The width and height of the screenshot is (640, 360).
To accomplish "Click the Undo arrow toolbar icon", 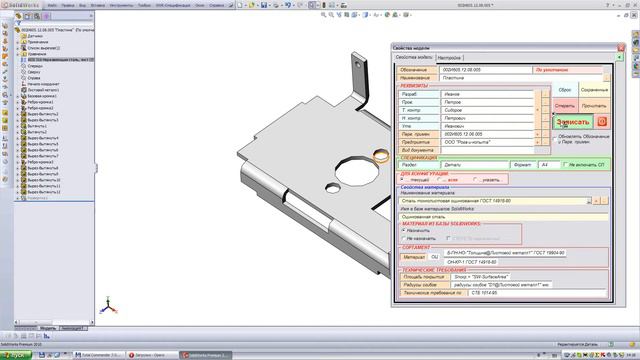I will 288,5.
